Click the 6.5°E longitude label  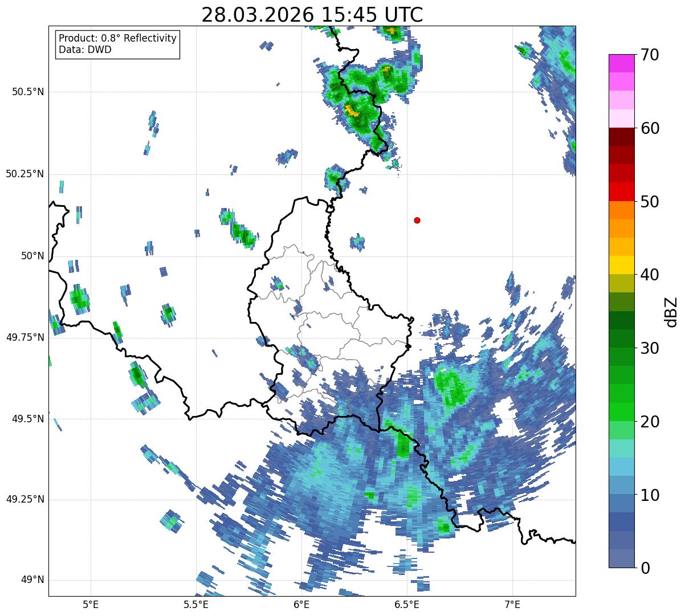(x=407, y=604)
